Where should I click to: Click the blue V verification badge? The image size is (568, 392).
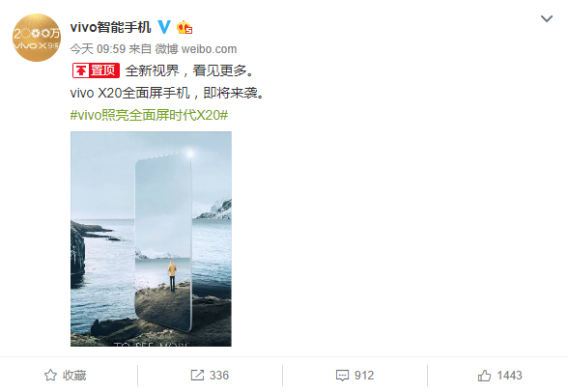tap(164, 27)
